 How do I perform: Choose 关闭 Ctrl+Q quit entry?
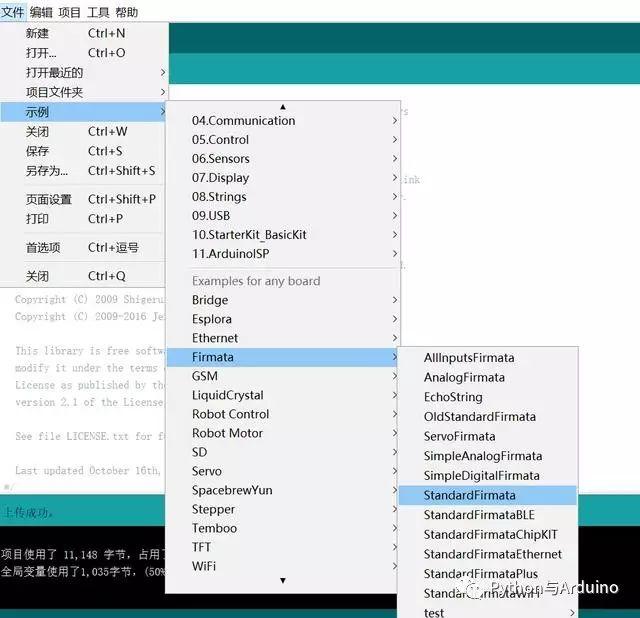(84, 276)
